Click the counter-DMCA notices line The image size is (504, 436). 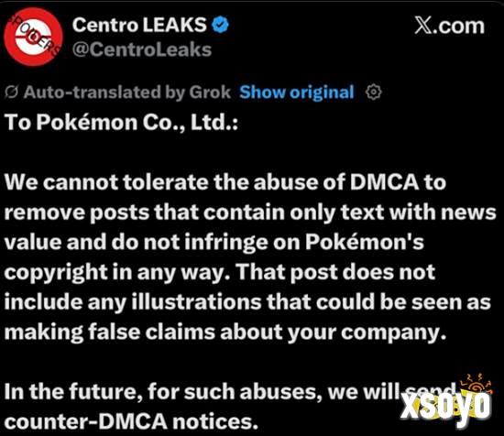[x=131, y=421]
